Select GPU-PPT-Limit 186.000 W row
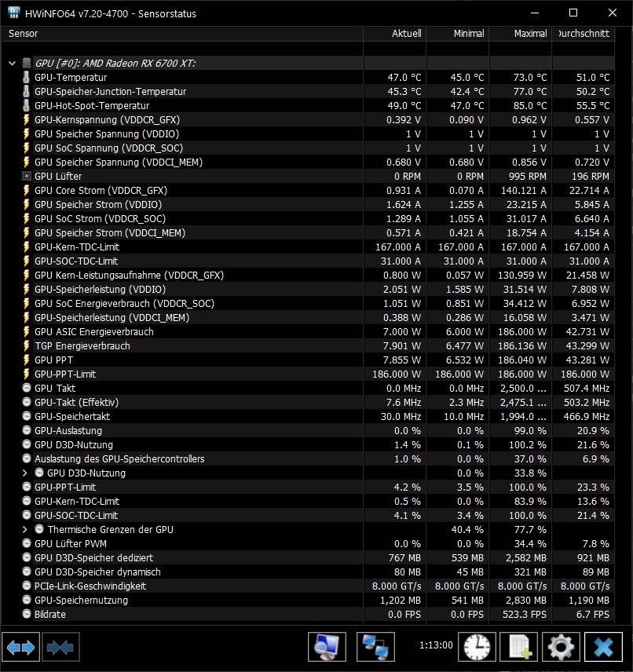The image size is (633, 672). coord(308,374)
